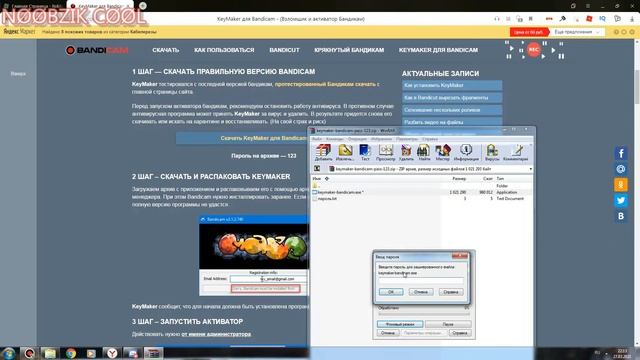Open the Как установить KeyMaker link
This screenshot has height=360, width=640.
coord(452,85)
